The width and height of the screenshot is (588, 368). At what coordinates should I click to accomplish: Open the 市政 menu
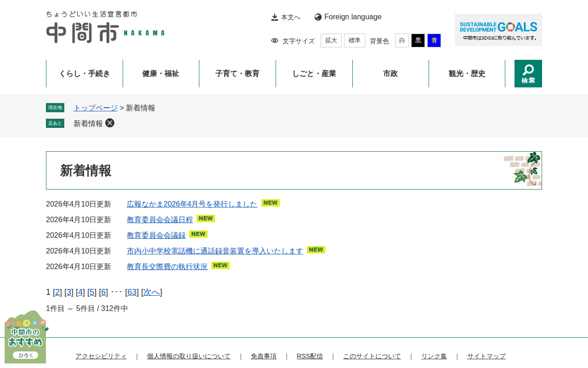coord(390,74)
